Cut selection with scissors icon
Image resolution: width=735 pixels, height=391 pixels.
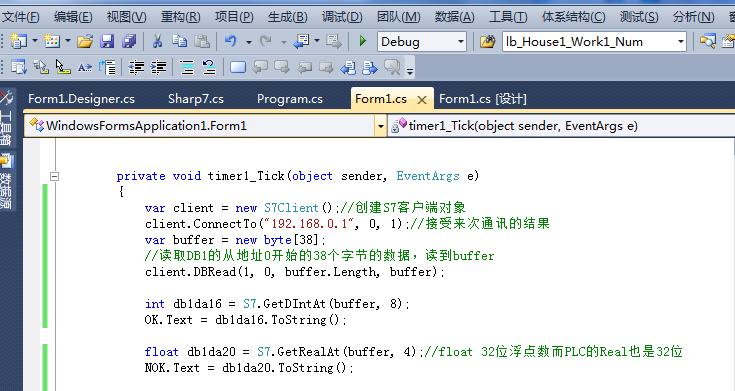point(158,42)
